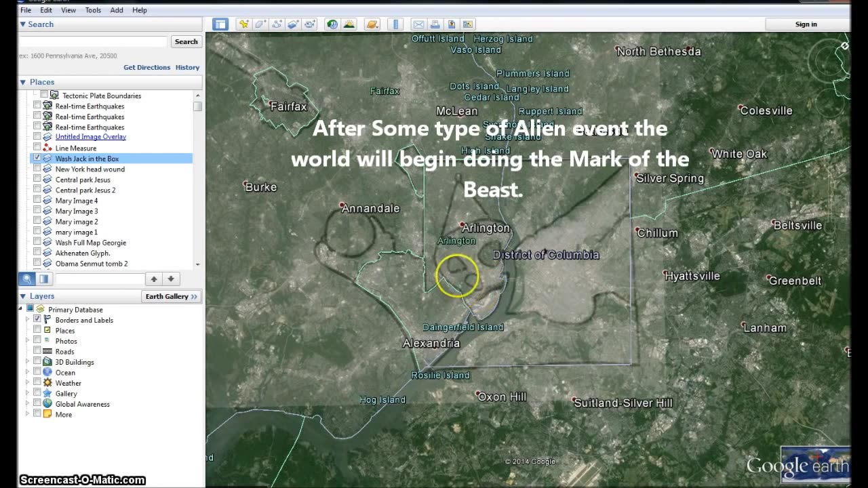Click the Sign in button
The width and height of the screenshot is (868, 488).
pyautogui.click(x=806, y=24)
